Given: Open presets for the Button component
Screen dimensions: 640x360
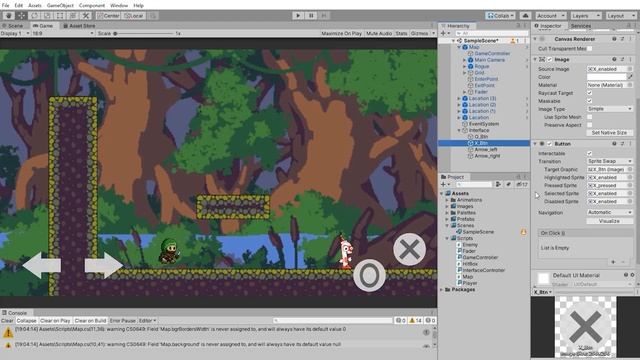Looking at the screenshot, I should click(622, 144).
